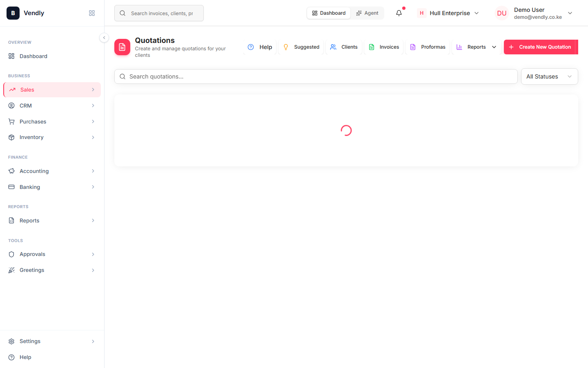This screenshot has width=588, height=368.
Task: Switch to Dashboard mode toggle
Action: (329, 13)
